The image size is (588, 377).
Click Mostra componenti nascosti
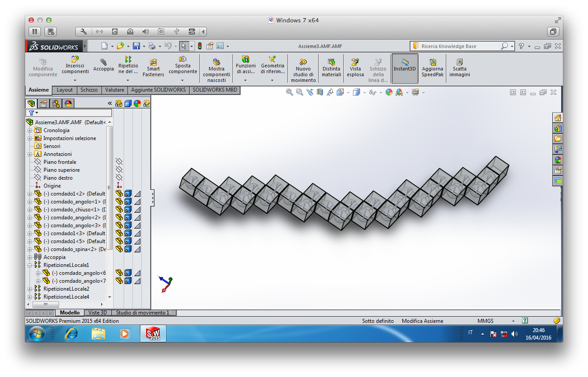tap(216, 70)
